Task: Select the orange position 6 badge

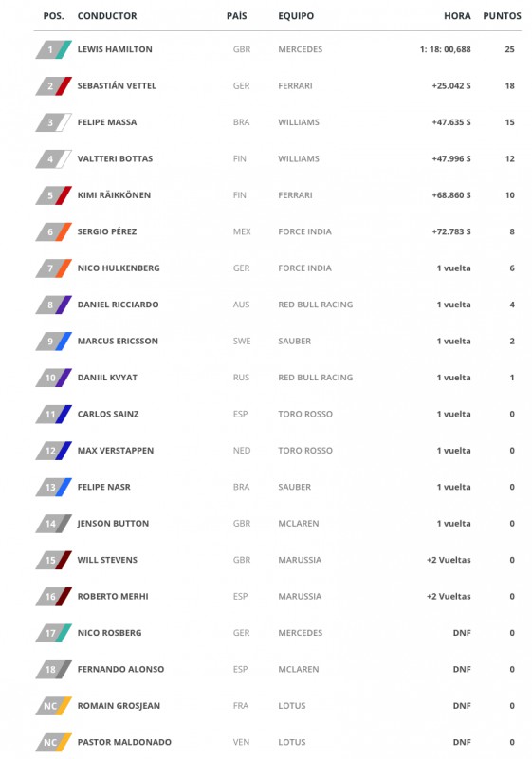Action: pos(54,231)
